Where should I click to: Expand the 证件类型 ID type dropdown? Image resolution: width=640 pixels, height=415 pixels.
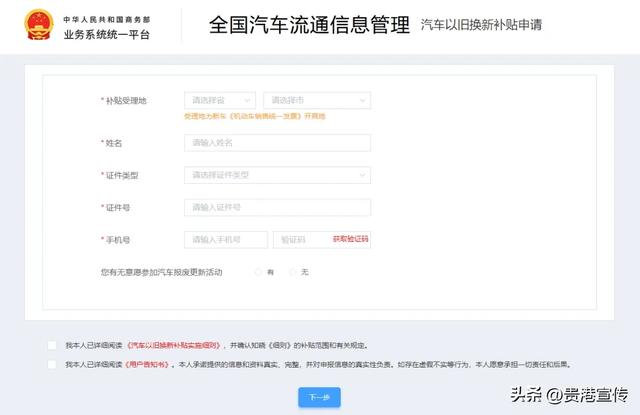pyautogui.click(x=278, y=175)
